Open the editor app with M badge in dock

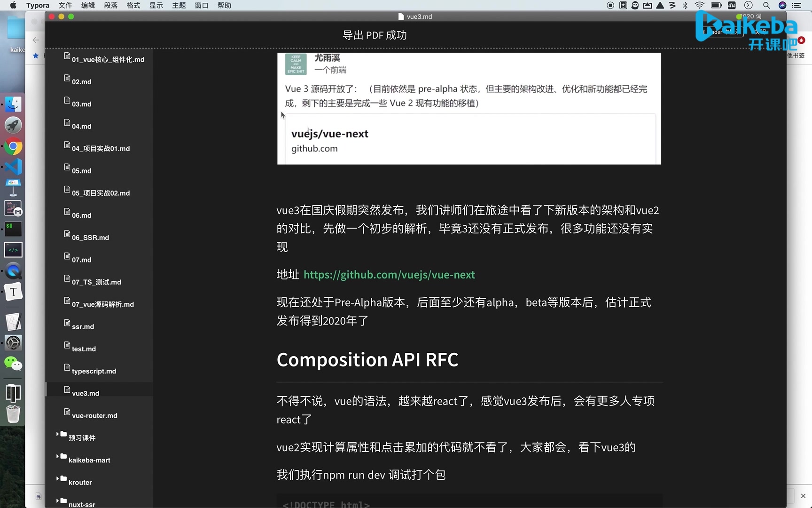13,208
